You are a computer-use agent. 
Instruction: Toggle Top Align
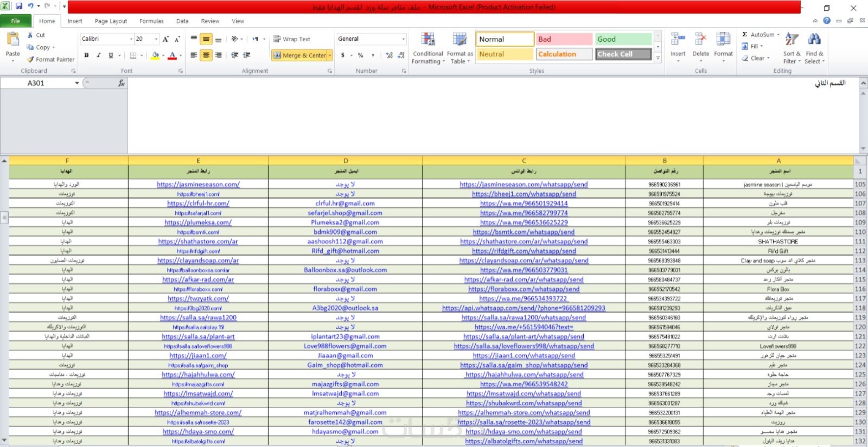point(194,39)
